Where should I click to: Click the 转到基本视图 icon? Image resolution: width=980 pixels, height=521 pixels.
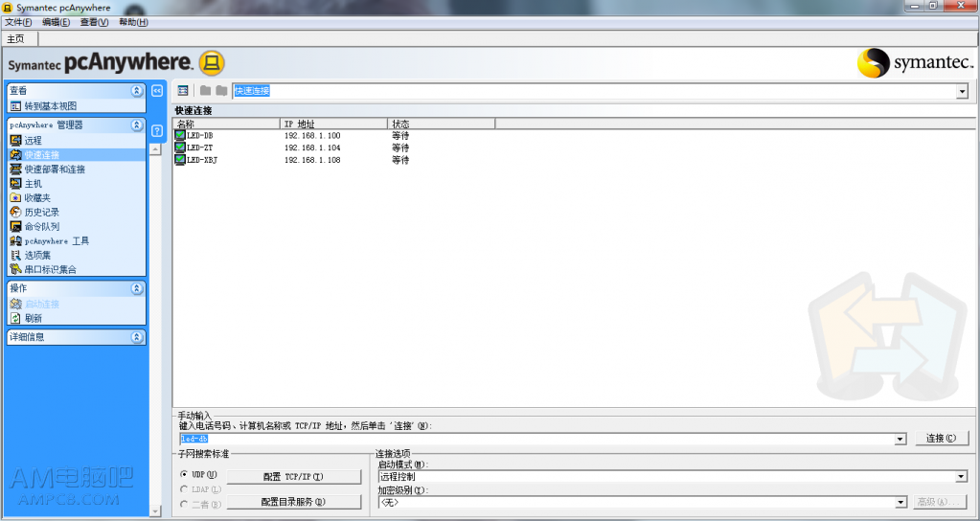(x=15, y=106)
